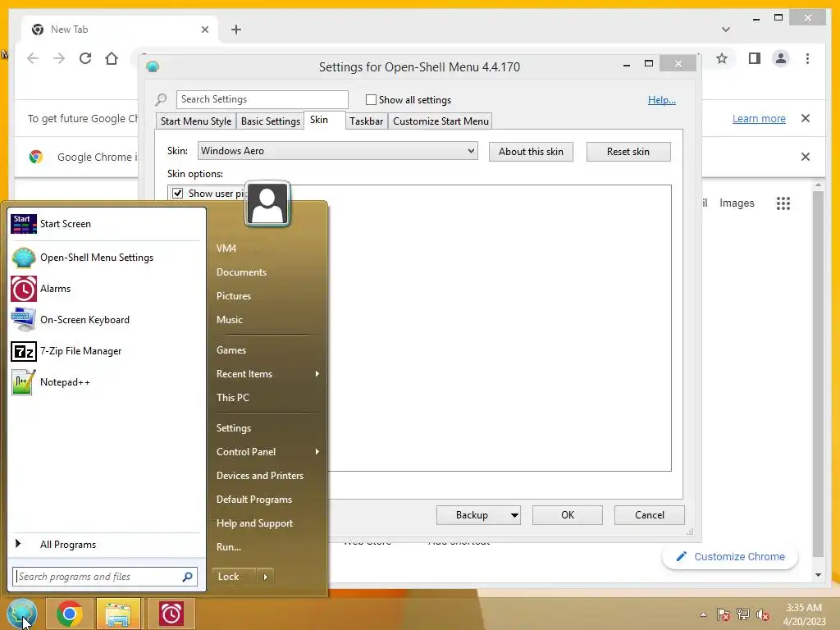Open Games from Start menu
Image resolution: width=840 pixels, height=630 pixels.
(231, 350)
